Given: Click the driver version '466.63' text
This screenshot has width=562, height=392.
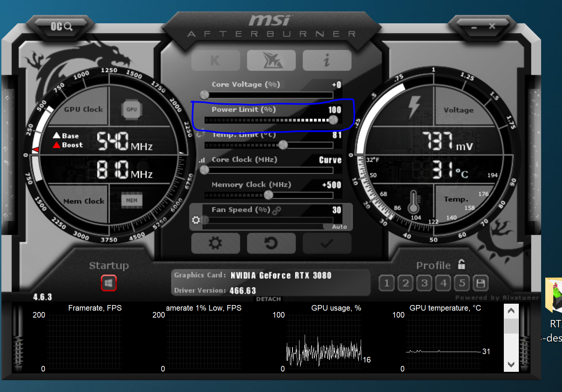Looking at the screenshot, I should (243, 290).
